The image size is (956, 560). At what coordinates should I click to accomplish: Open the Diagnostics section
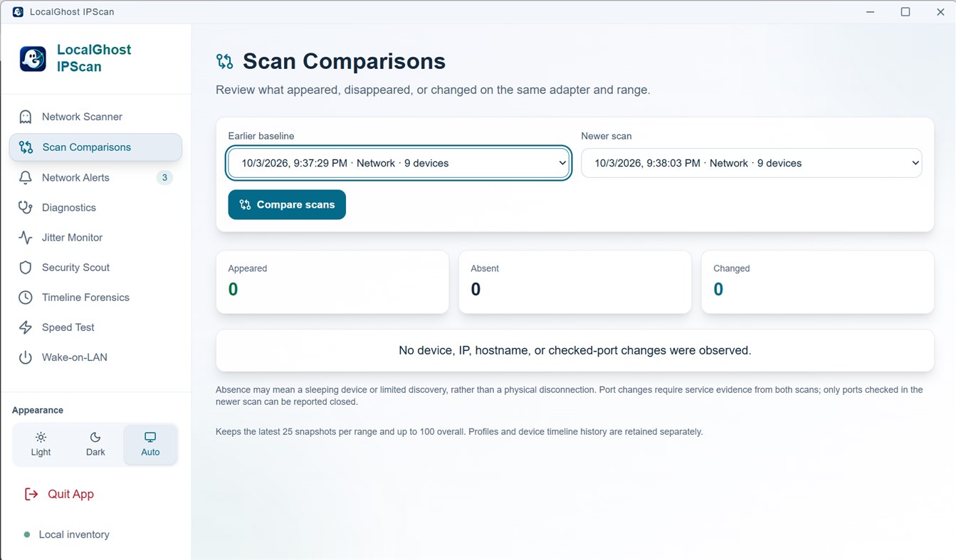(x=95, y=208)
